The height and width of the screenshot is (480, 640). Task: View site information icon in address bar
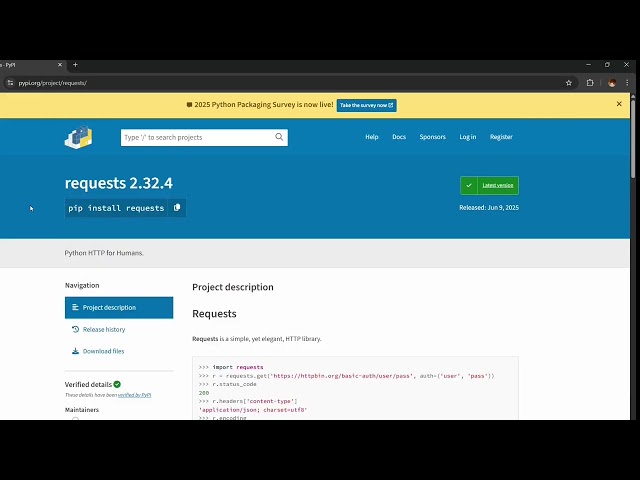(10, 83)
